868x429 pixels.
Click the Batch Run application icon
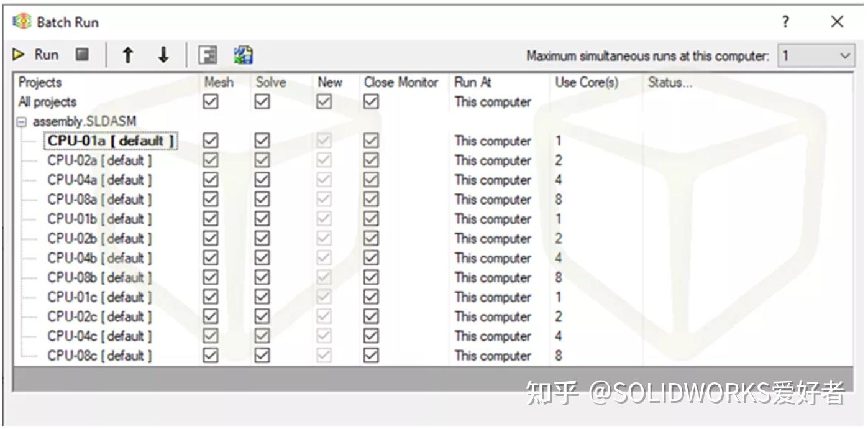[x=22, y=21]
